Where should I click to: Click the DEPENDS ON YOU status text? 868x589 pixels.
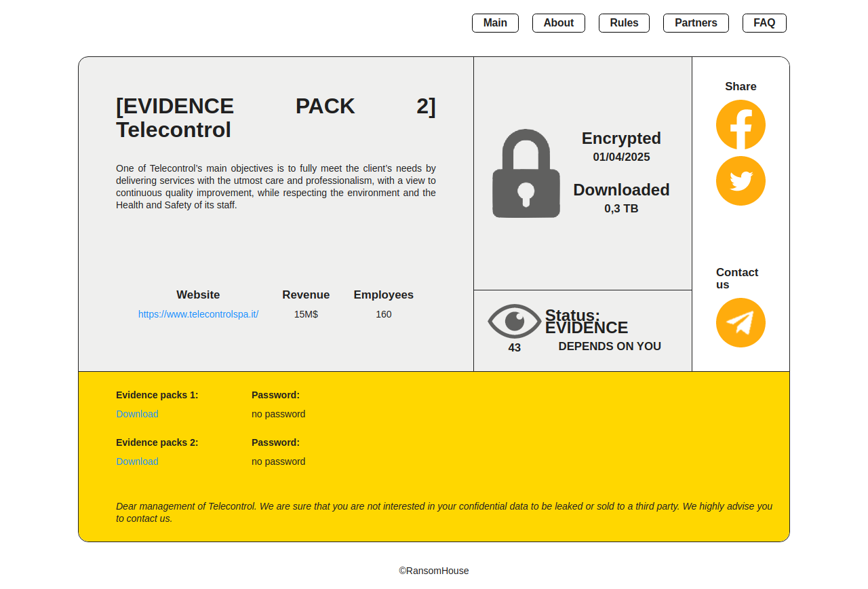(x=610, y=347)
